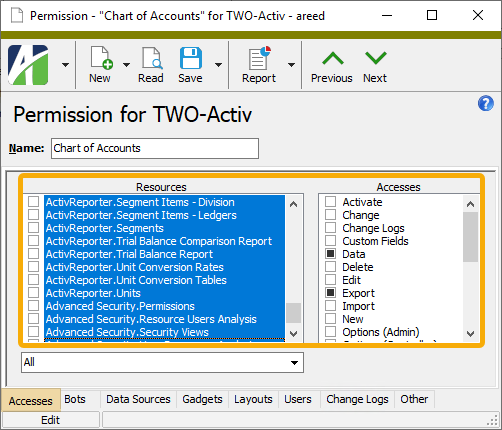Image resolution: width=502 pixels, height=430 pixels.
Task: Click the Report icon
Action: [x=259, y=58]
